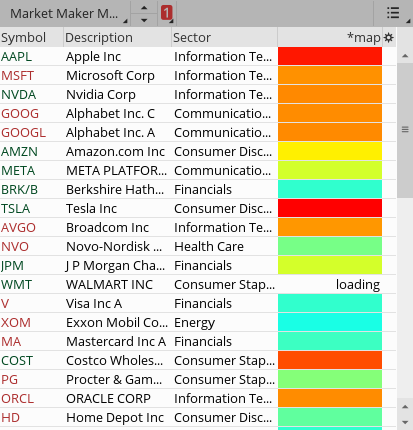Click the scrollbar up arrow at top

pos(405,56)
